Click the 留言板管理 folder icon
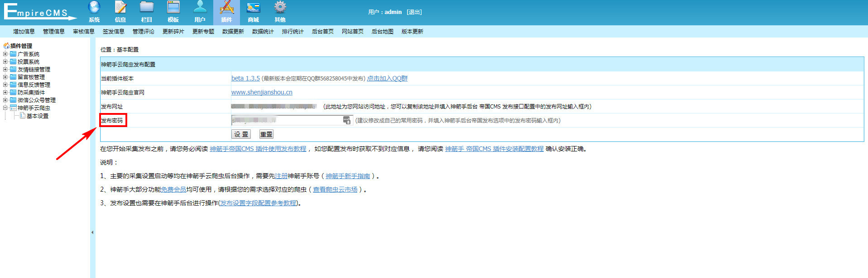This screenshot has width=868, height=278. coord(13,77)
